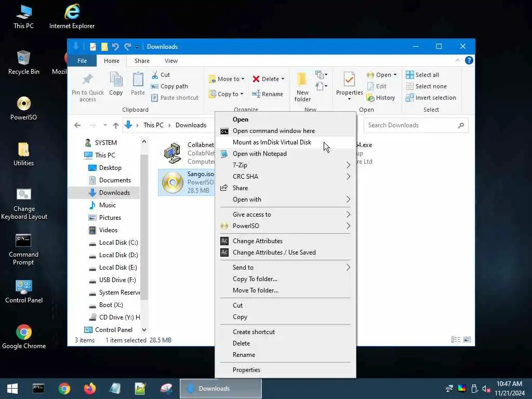Open PowerISO desktop shortcut
Screen dimensions: 532x399
pyautogui.click(x=23, y=109)
